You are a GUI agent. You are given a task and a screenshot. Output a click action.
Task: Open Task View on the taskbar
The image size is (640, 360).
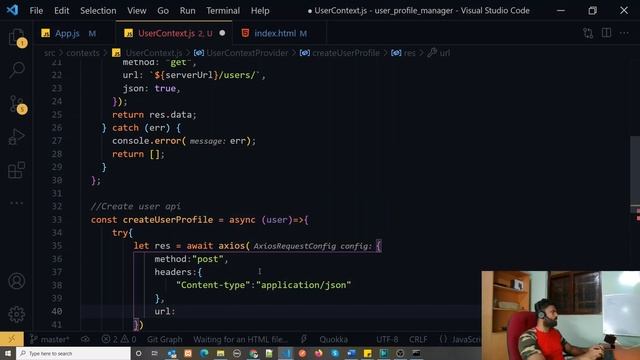click(x=155, y=353)
